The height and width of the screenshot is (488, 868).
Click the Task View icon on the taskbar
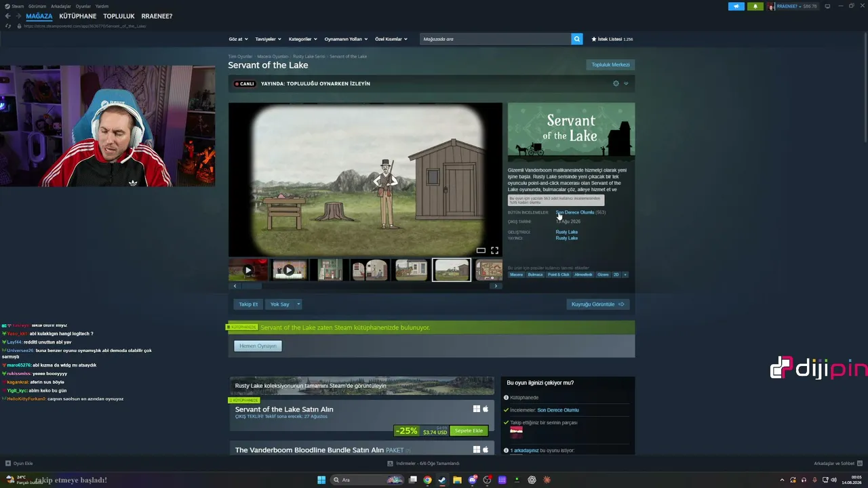(x=412, y=480)
